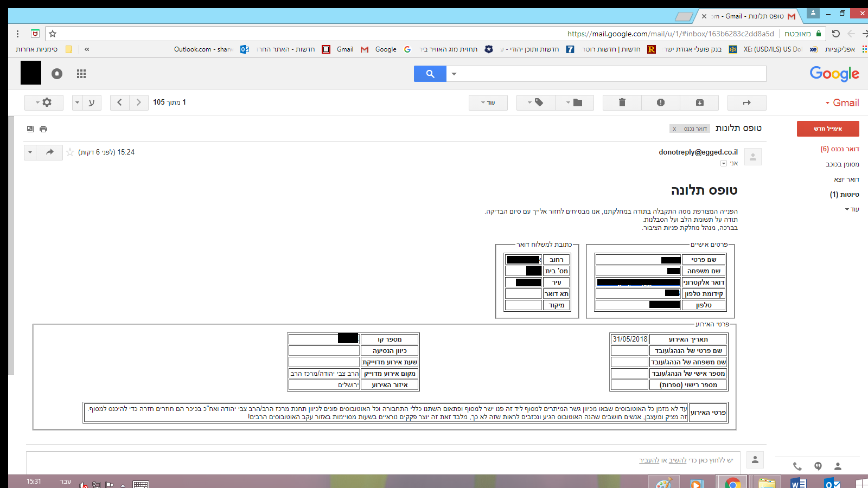Focus the Gmail search field

pos(613,74)
